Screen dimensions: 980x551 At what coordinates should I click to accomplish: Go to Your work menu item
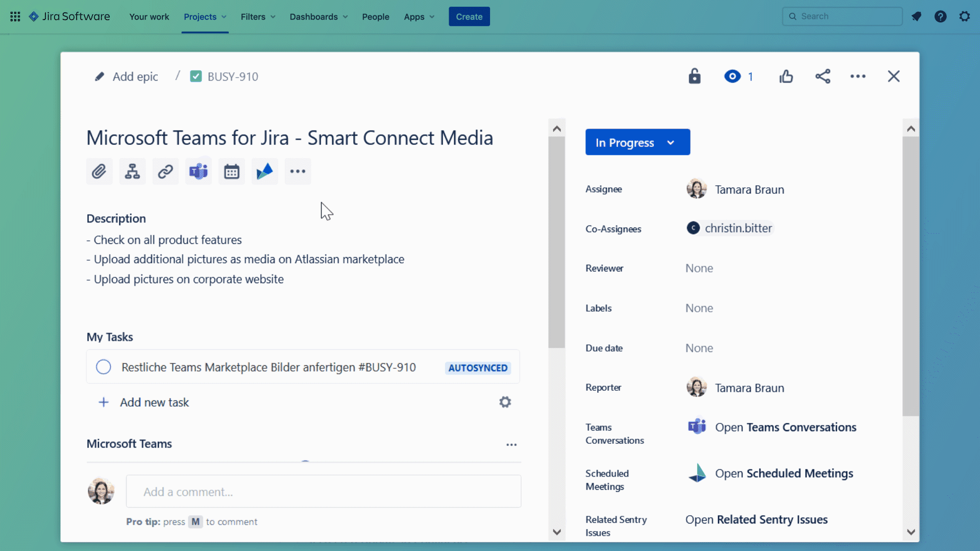(149, 17)
